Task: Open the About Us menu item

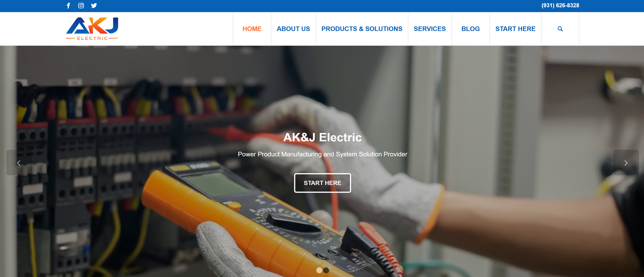Action: (293, 29)
